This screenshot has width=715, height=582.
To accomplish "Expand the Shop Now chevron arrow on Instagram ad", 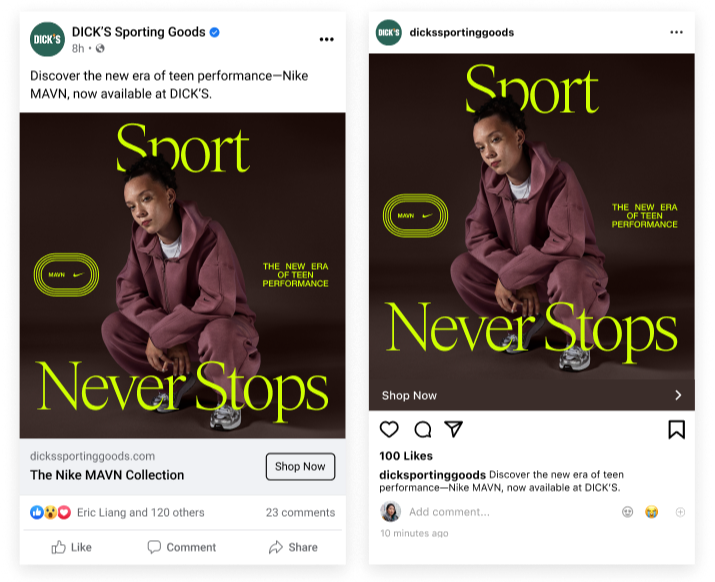I will 679,395.
